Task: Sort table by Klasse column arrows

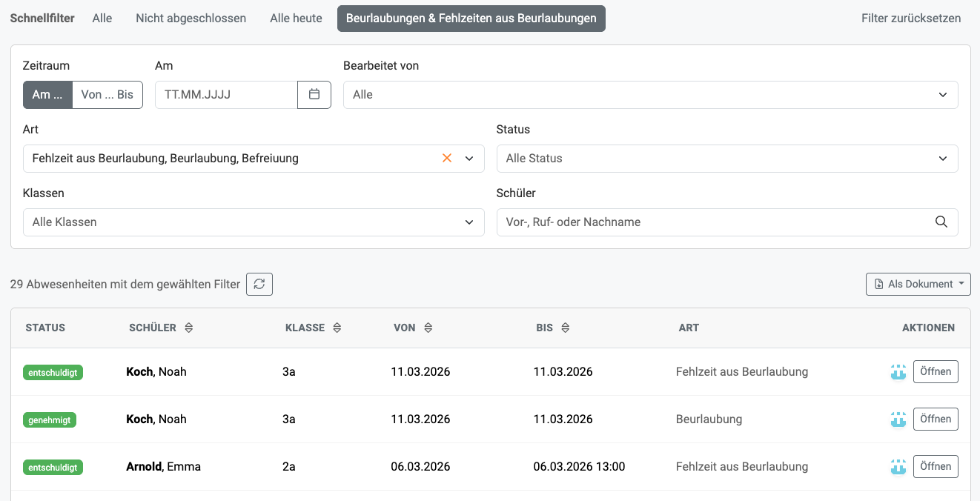Action: [x=337, y=328]
